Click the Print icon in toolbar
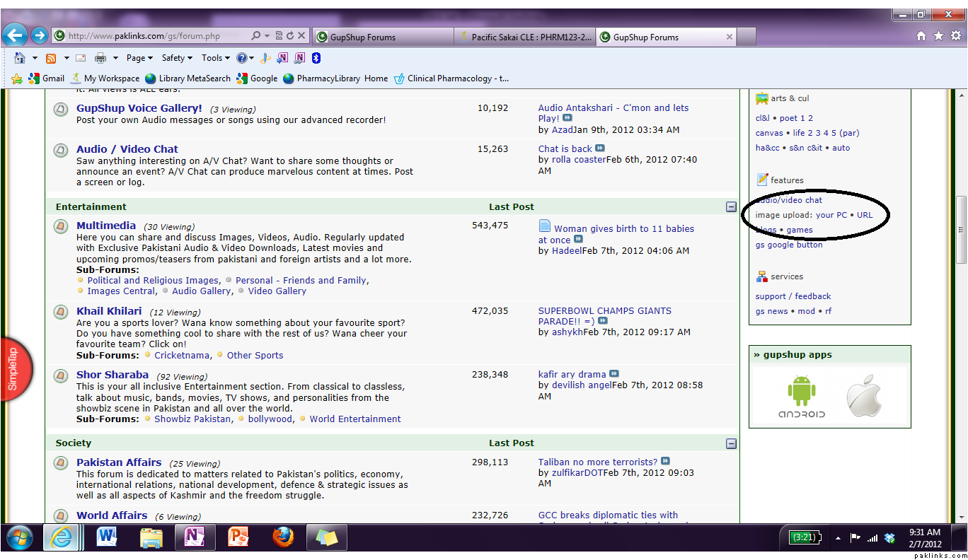The image size is (968, 560). (x=100, y=58)
